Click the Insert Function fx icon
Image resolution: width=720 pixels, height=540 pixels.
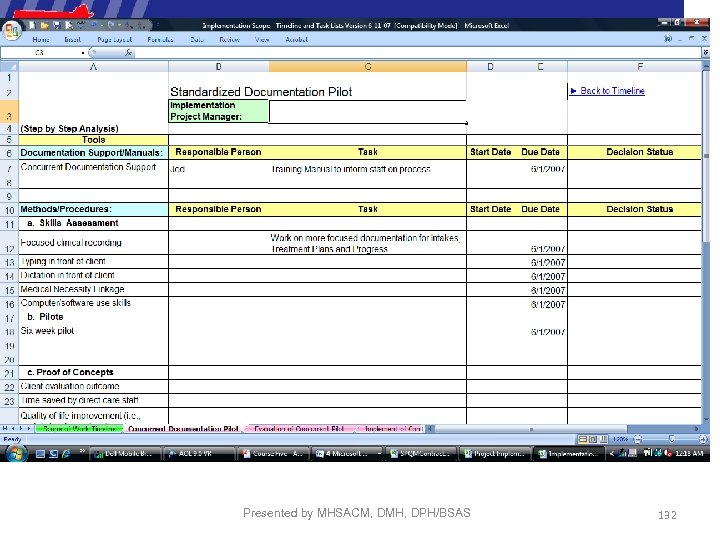pyautogui.click(x=129, y=53)
